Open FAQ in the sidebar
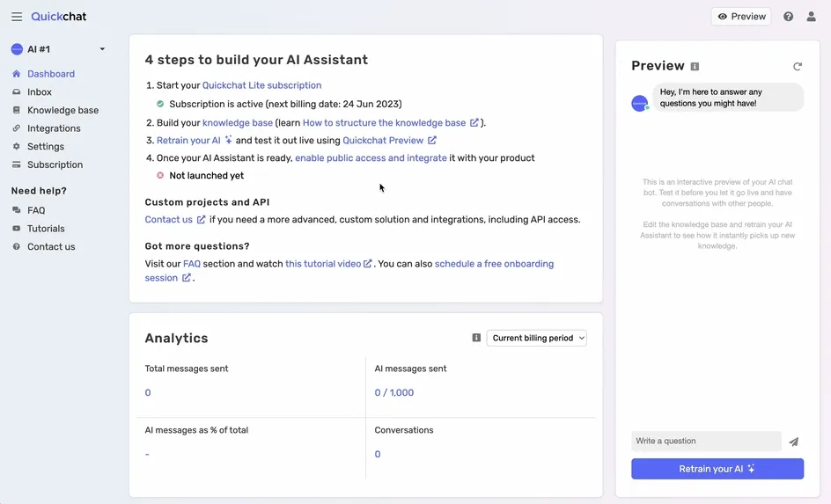Viewport: 831px width, 504px height. pyautogui.click(x=36, y=210)
